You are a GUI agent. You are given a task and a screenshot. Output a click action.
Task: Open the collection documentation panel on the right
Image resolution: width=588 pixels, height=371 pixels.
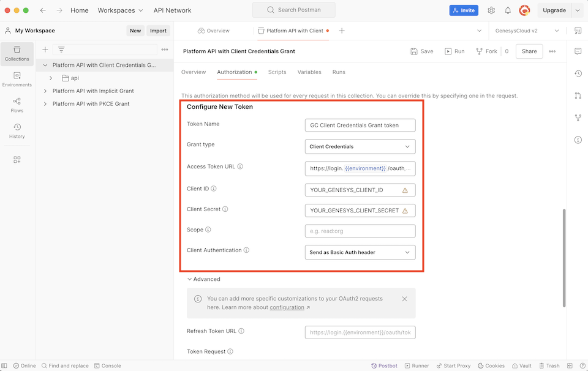578,29
